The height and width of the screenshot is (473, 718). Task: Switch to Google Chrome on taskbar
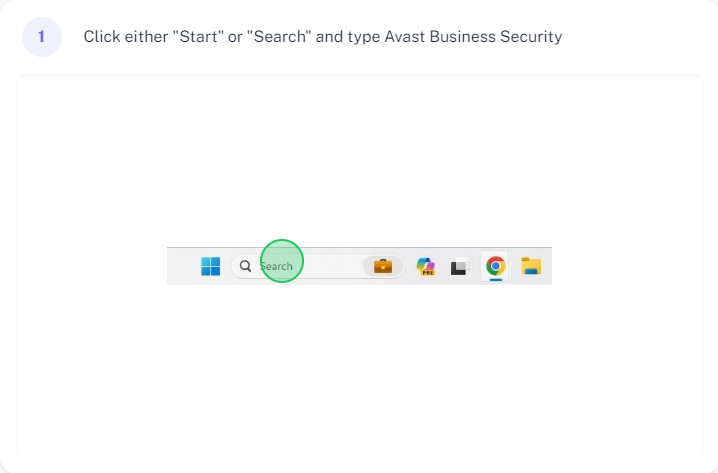(495, 266)
